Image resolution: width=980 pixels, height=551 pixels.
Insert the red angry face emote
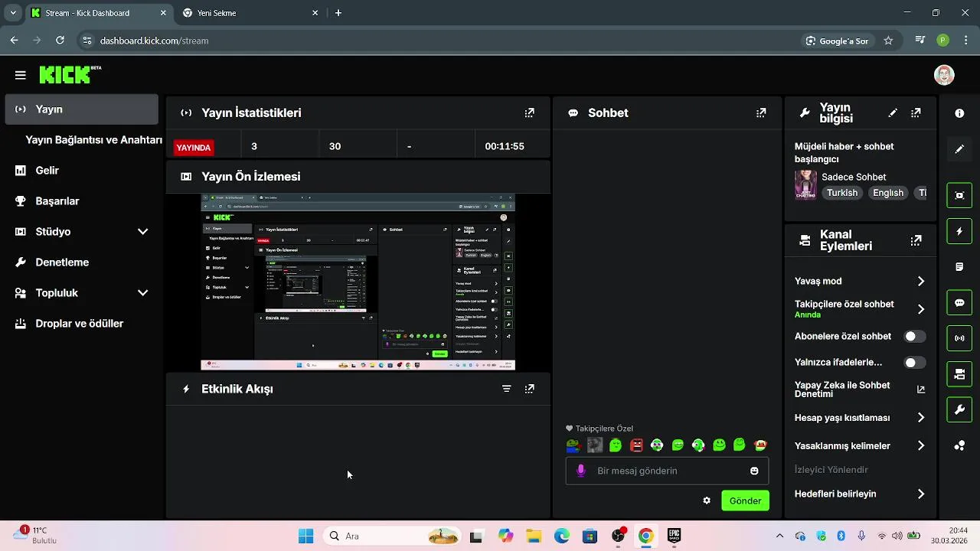(636, 445)
